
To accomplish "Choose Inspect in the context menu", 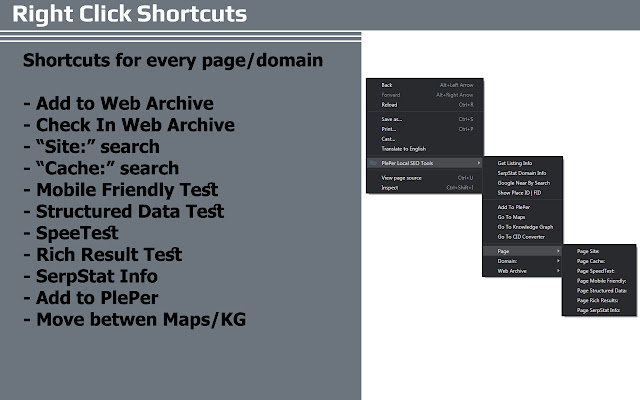I will (x=425, y=188).
